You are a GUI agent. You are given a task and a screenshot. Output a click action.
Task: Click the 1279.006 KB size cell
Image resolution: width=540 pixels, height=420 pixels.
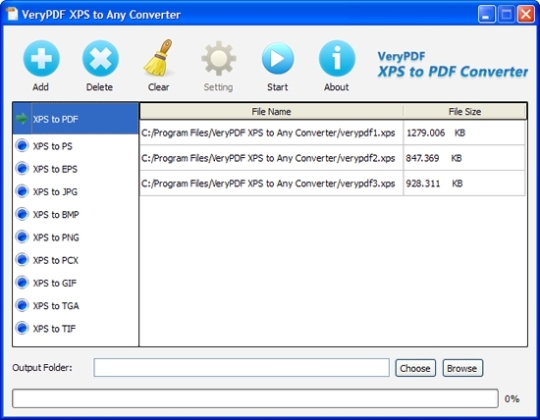tap(464, 133)
